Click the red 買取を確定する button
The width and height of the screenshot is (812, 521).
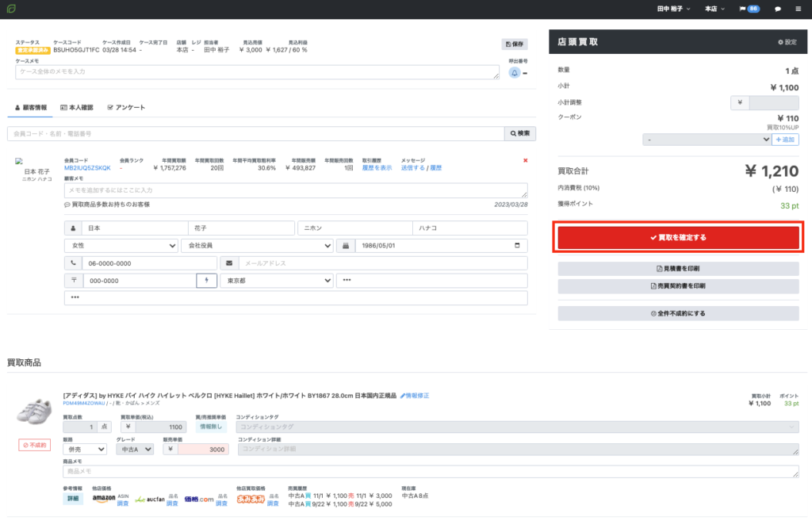coord(679,238)
